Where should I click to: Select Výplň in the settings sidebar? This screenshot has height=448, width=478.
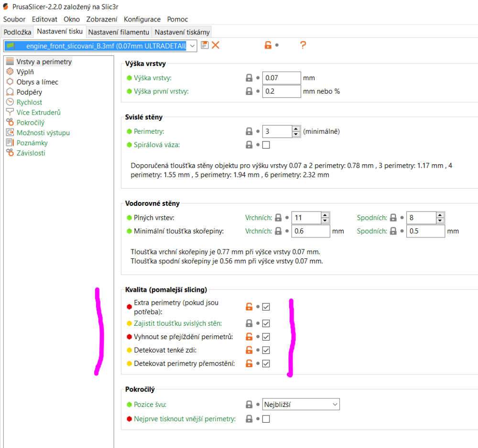tap(25, 72)
